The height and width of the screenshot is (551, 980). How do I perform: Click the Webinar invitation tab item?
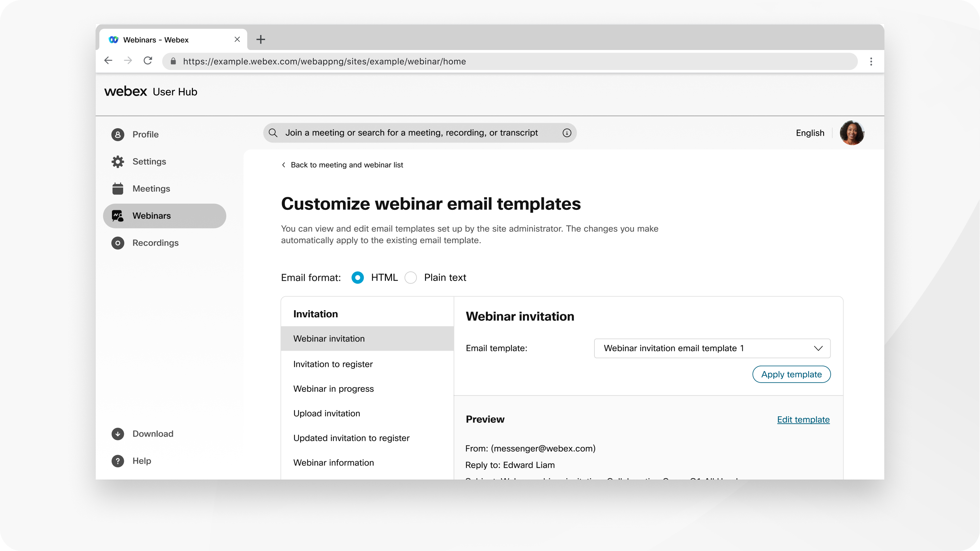[x=367, y=338]
